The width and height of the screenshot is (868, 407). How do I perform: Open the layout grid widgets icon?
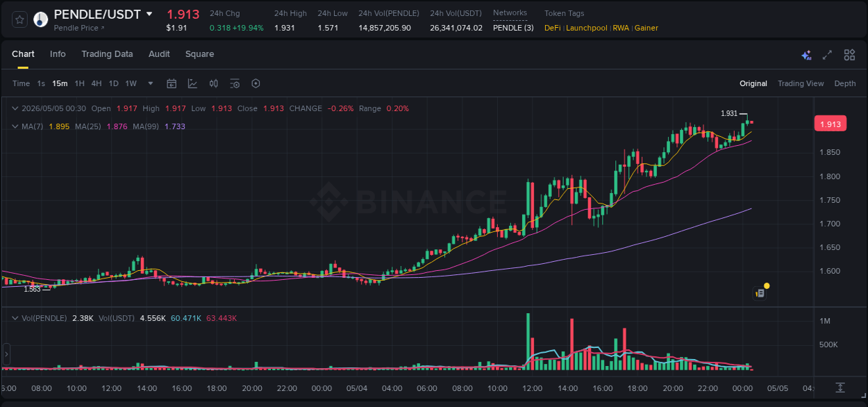[849, 55]
